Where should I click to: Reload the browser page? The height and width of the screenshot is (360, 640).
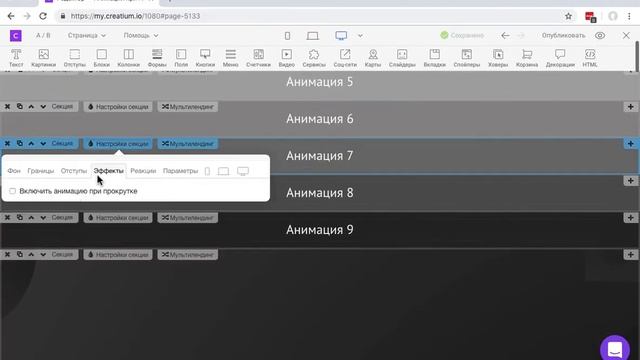coord(43,16)
